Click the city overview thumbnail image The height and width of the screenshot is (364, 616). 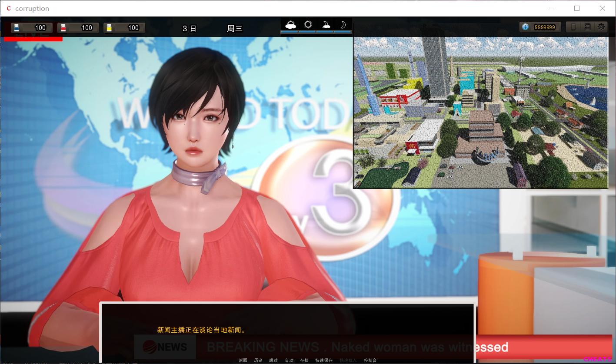pos(480,113)
